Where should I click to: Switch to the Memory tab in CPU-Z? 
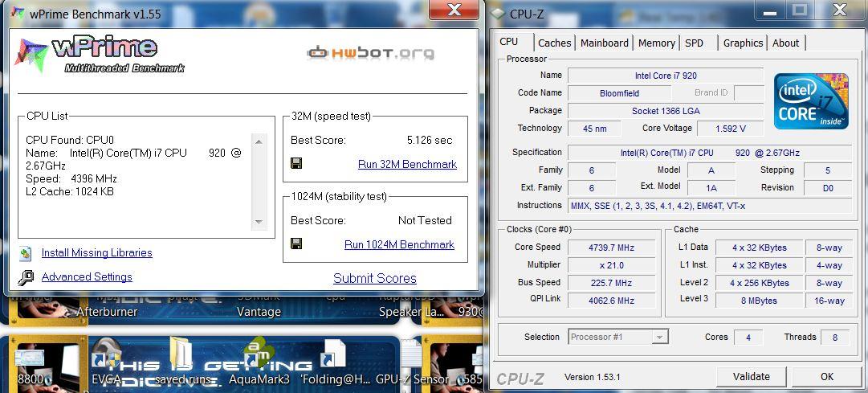point(657,43)
